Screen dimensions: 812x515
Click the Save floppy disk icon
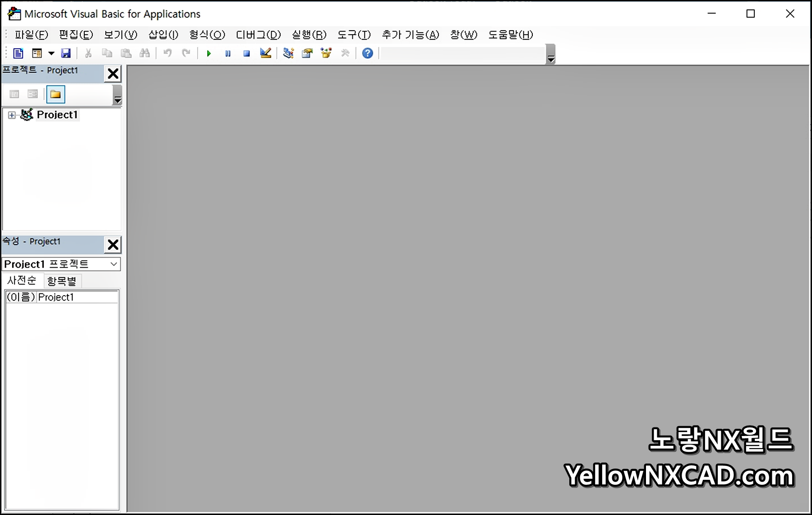(x=66, y=53)
